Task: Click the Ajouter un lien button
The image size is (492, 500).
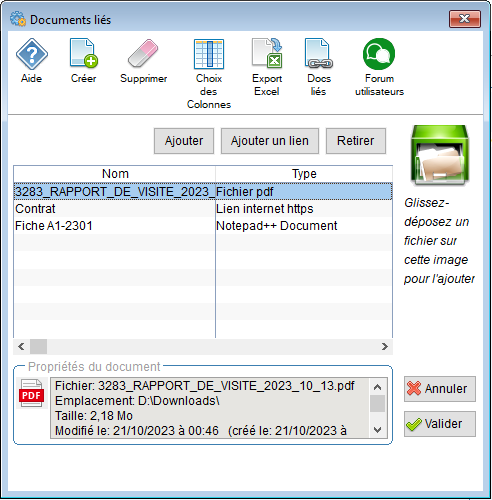Action: coord(270,141)
